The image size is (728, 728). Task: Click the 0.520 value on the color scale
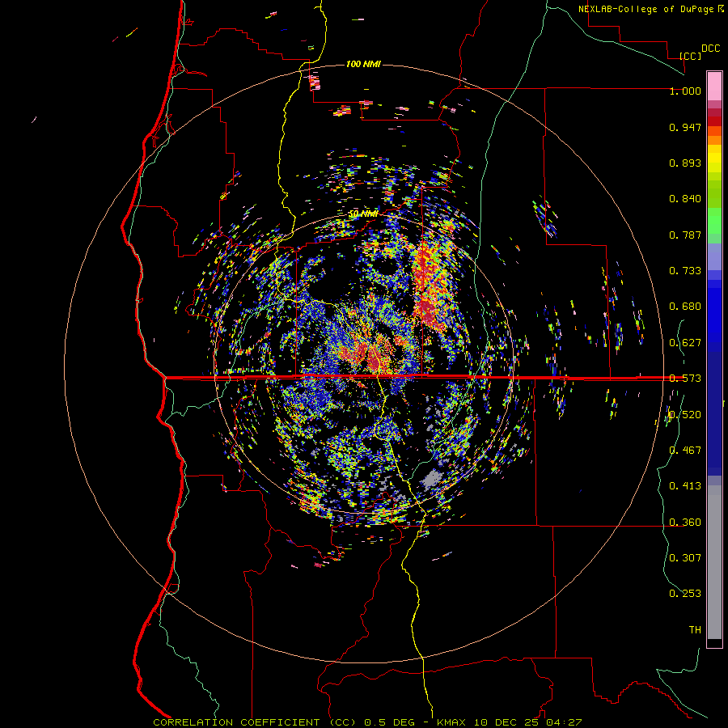click(685, 415)
